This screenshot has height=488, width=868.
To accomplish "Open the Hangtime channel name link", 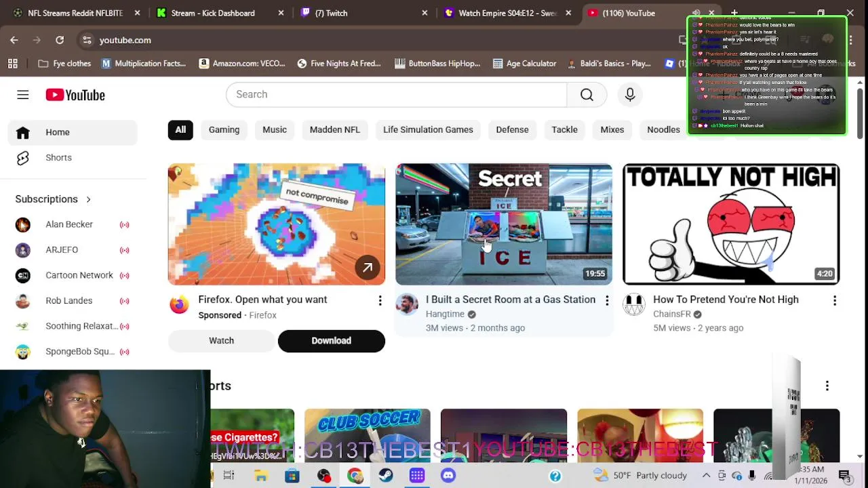I will pos(445,314).
